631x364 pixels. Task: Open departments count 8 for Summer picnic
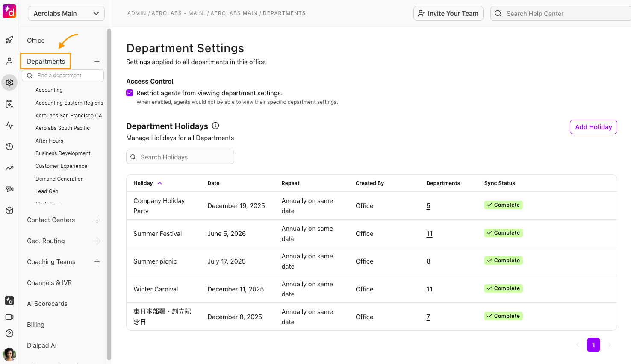(x=428, y=261)
